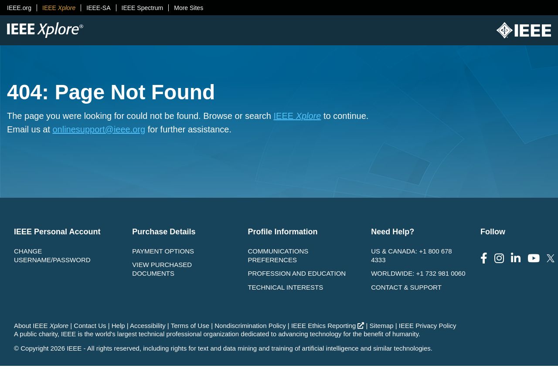The height and width of the screenshot is (392, 558).
Task: Click the external link icon beside Ethics Reporting
Action: (x=361, y=325)
